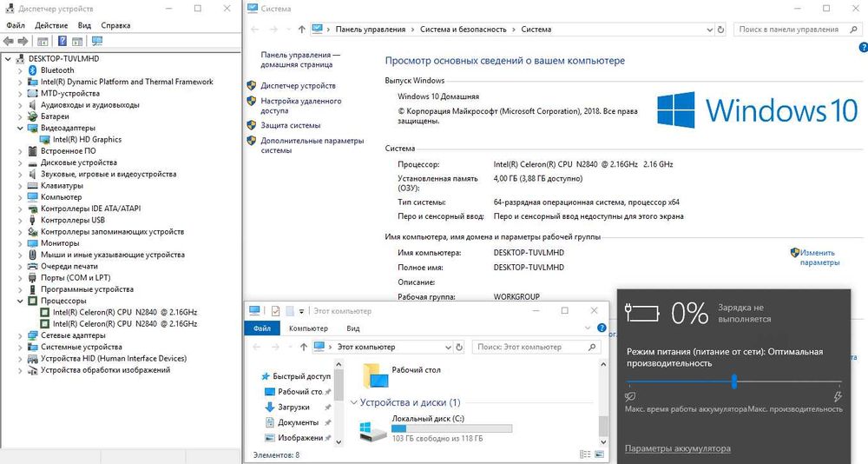Click the Клавиатуры category icon
868x464 pixels.
click(32, 186)
